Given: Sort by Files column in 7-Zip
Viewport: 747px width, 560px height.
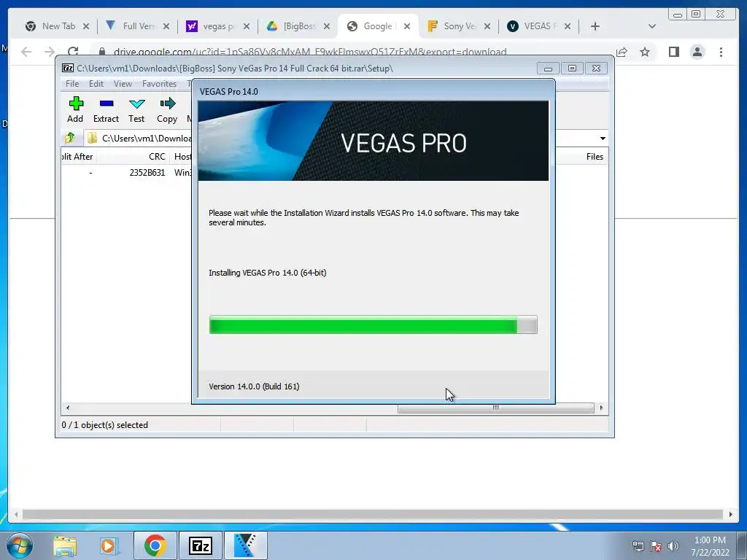Looking at the screenshot, I should coord(595,157).
